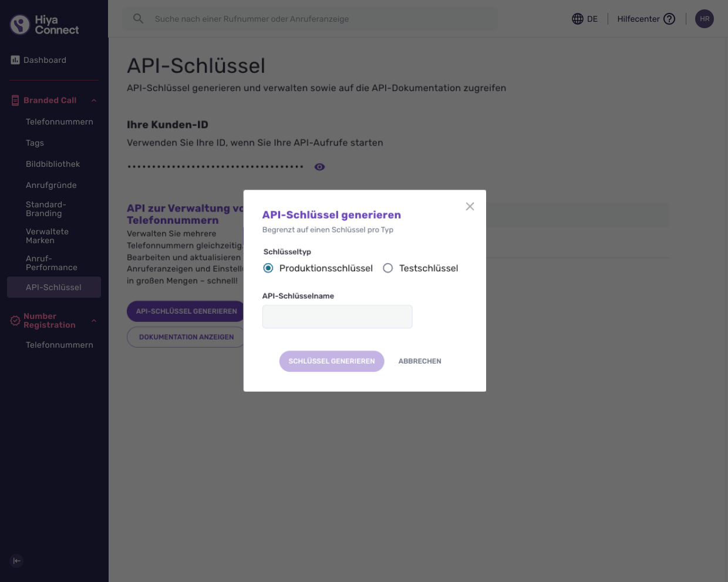Go to Bildbibliothek in the sidebar
This screenshot has width=728, height=582.
(x=53, y=164)
